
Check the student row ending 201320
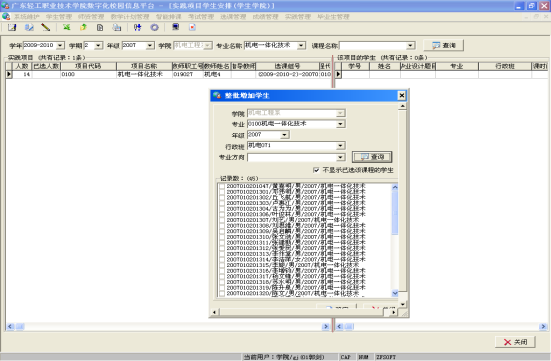coord(222,293)
